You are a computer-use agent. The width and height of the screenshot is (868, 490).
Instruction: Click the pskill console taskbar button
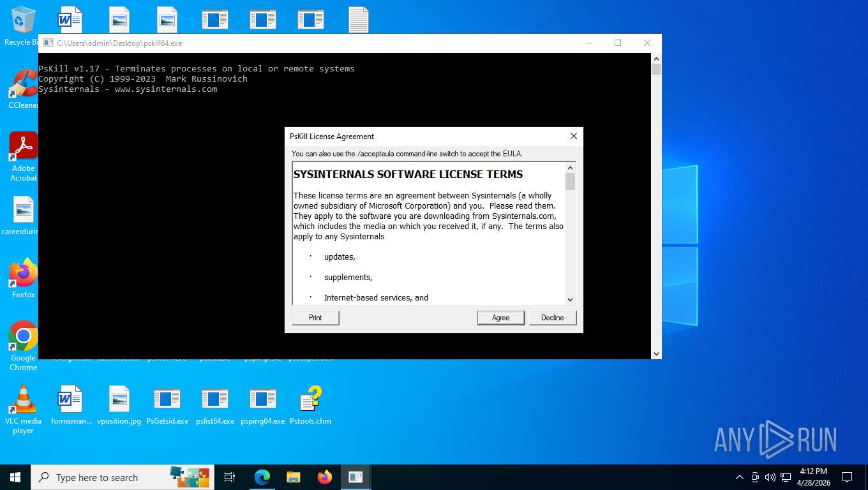(x=355, y=477)
